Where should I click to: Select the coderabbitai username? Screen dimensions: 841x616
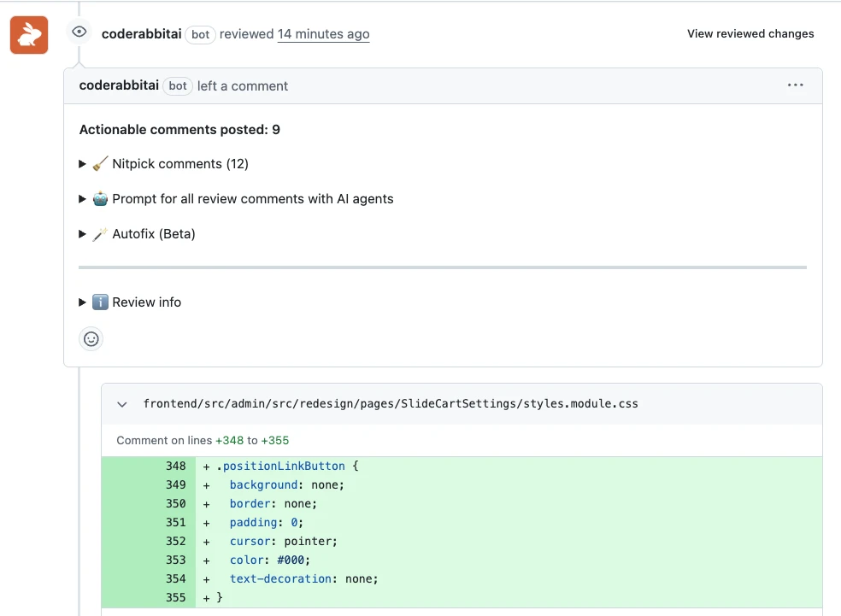tap(141, 34)
